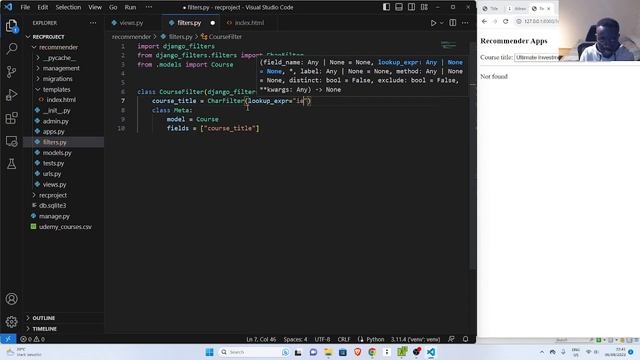The image size is (640, 360).
Task: Toggle the secondary side bar layout
Action: pos(411,7)
